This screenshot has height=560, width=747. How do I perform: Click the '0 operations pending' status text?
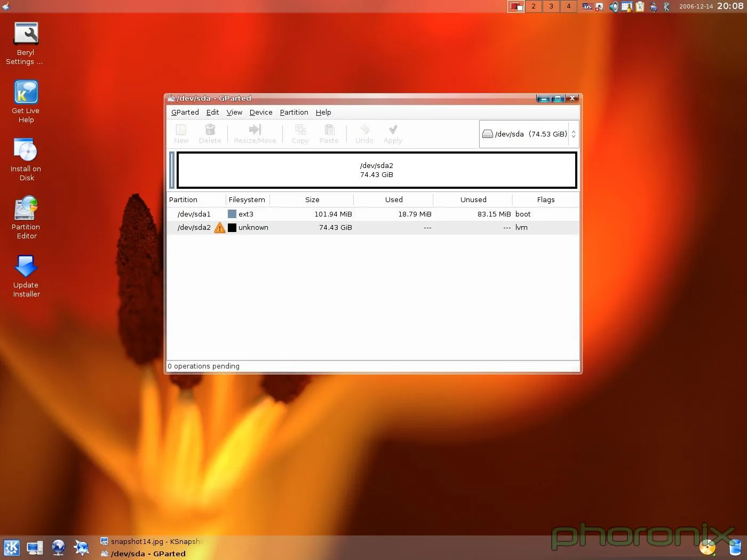(x=203, y=366)
